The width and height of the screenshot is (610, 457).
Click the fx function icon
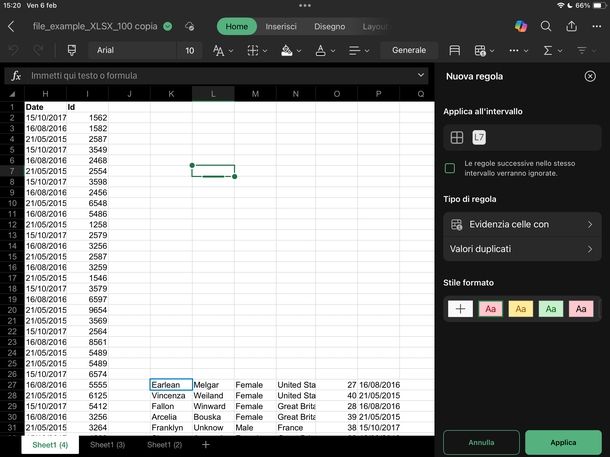click(x=16, y=75)
